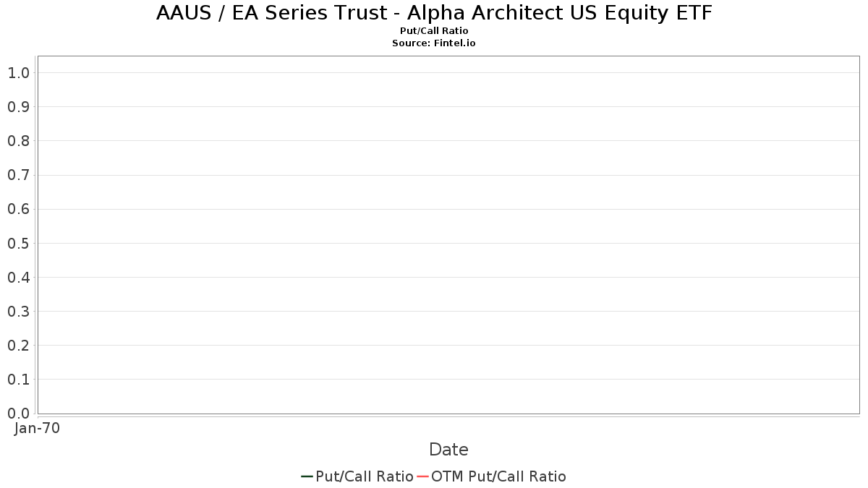Click the dark green Put/Call Ratio legend line
The width and height of the screenshot is (868, 488).
pyautogui.click(x=307, y=476)
